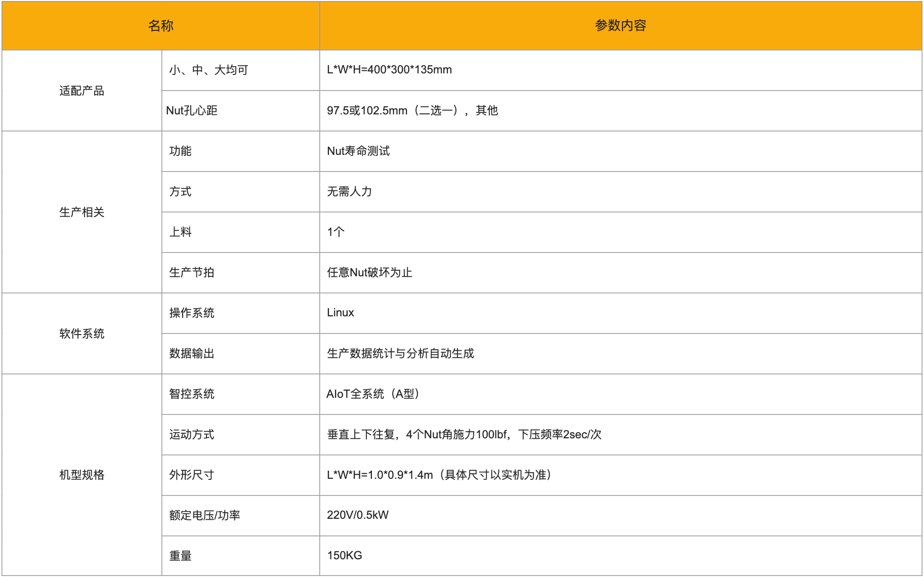This screenshot has width=924, height=577.
Task: Select the 生产相关 category cell
Action: click(x=81, y=212)
